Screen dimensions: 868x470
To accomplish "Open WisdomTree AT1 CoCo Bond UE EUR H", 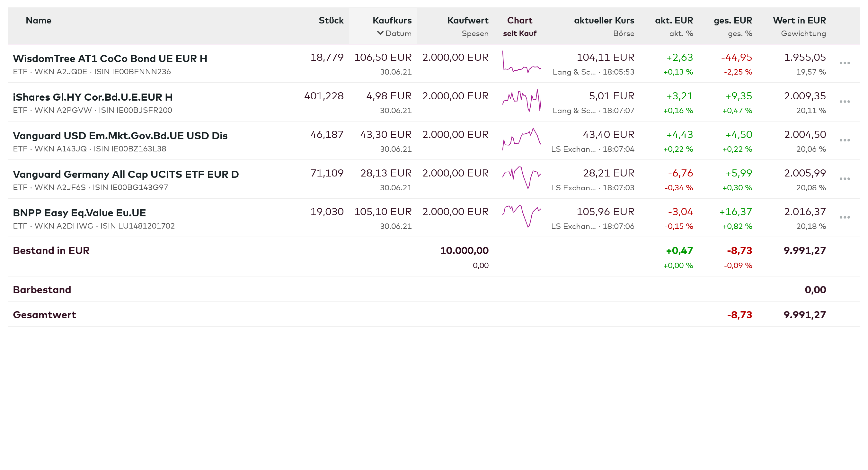I will (110, 59).
